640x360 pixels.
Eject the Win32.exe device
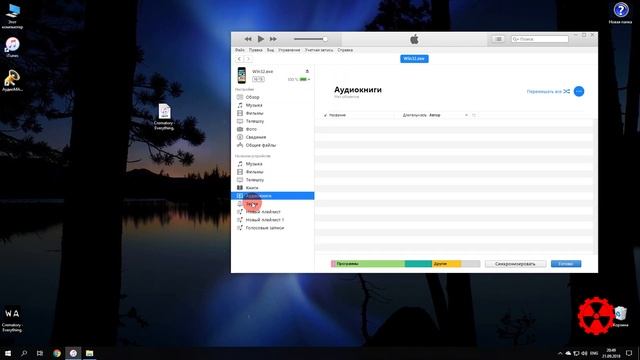click(307, 71)
